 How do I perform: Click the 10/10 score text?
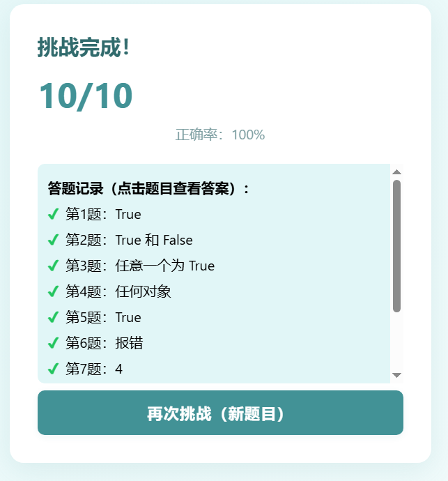coord(86,96)
